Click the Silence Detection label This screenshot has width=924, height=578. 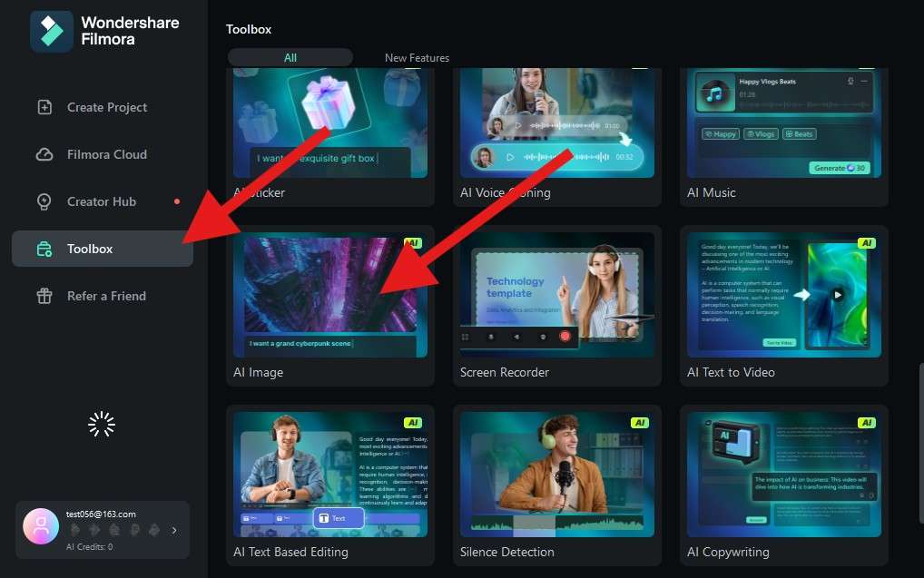[x=506, y=552]
